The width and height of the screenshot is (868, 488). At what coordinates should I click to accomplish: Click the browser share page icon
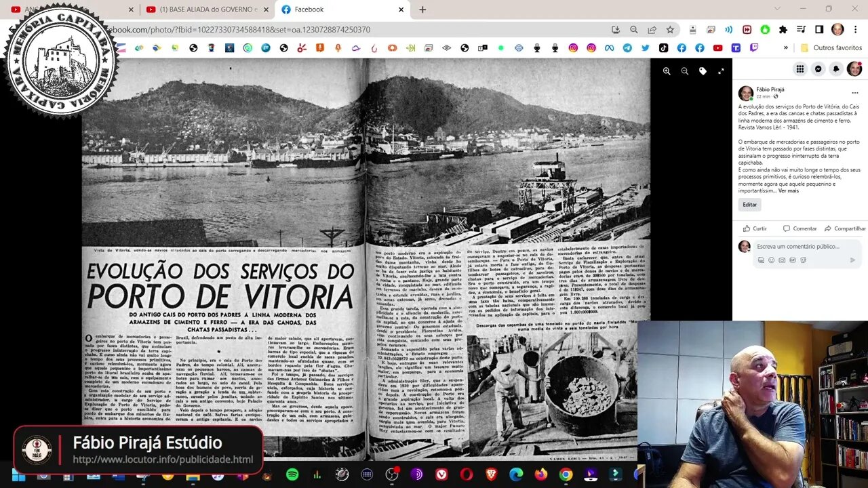click(x=652, y=30)
